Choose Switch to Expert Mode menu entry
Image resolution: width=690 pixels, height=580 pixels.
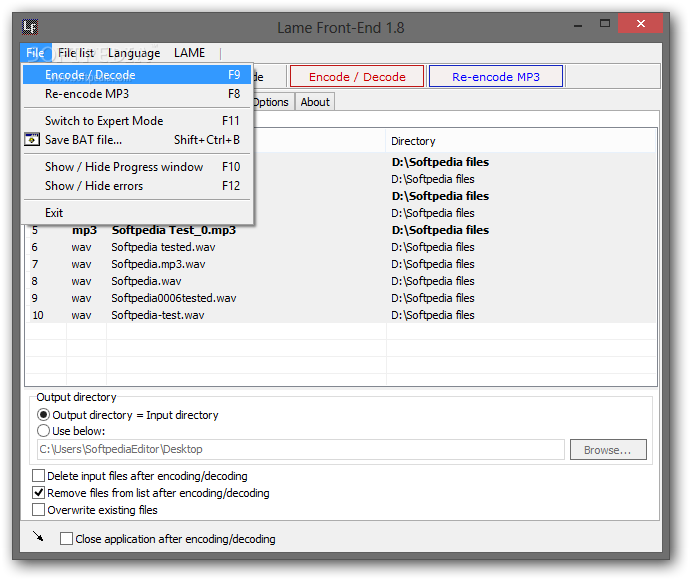[137, 121]
